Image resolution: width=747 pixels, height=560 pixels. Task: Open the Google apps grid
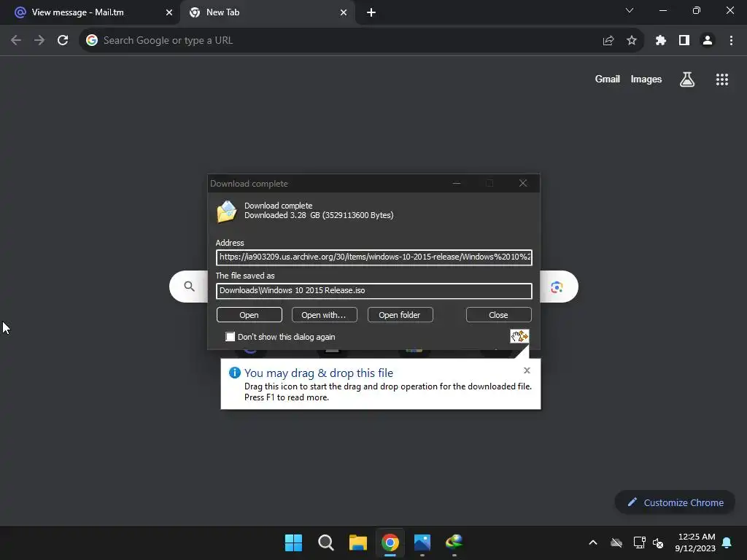coord(722,79)
